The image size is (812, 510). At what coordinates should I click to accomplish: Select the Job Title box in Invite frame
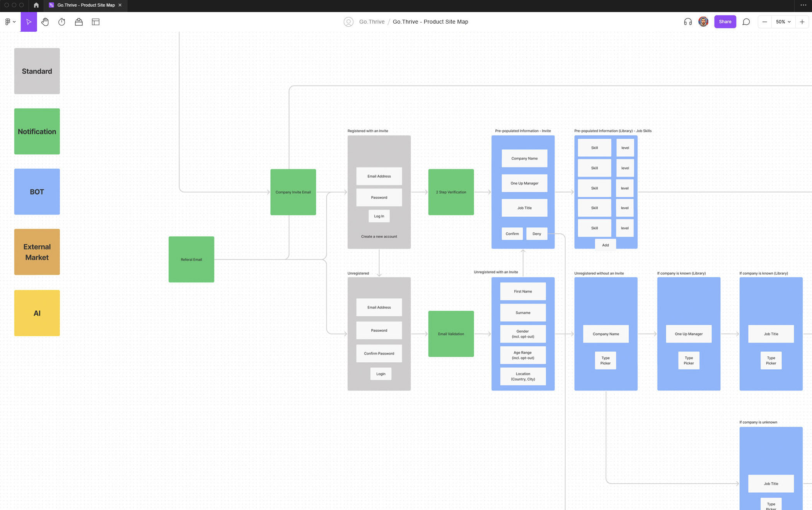524,208
